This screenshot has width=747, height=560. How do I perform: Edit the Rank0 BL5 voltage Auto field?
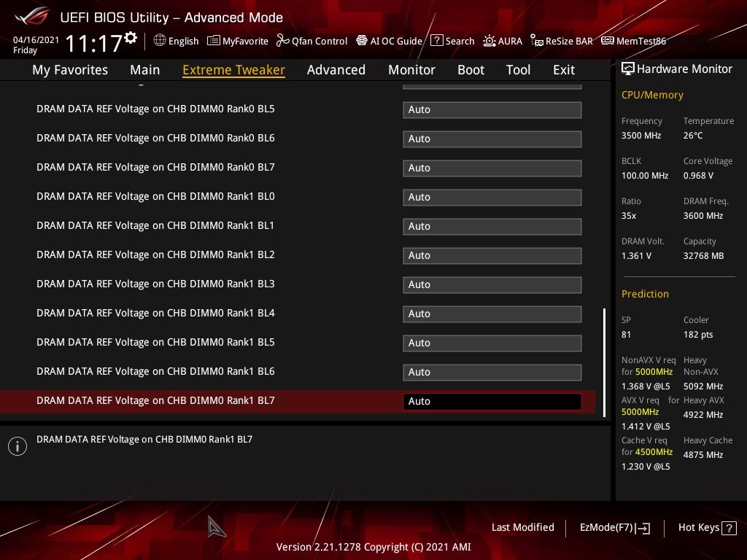(492, 109)
